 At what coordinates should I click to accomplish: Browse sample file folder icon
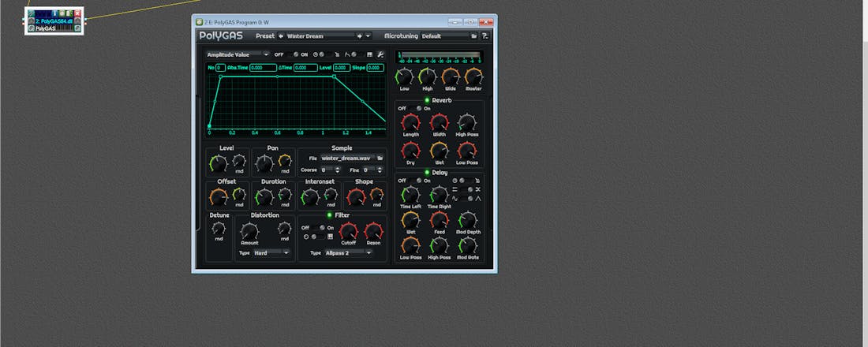pyautogui.click(x=380, y=159)
